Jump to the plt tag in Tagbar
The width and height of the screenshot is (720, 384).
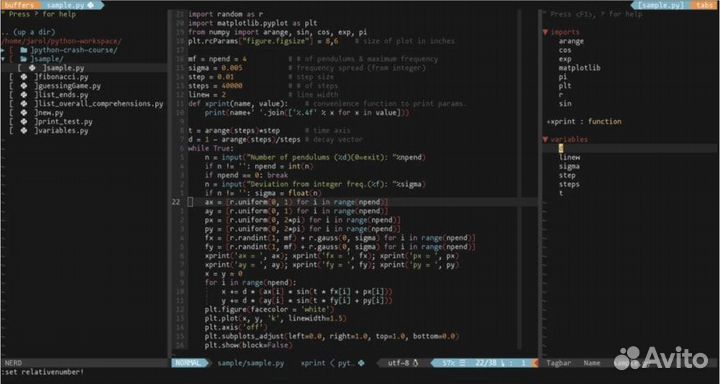(x=565, y=86)
